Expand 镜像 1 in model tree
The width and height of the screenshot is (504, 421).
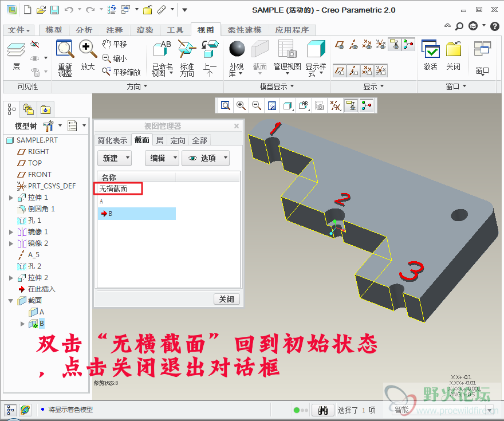(11, 232)
